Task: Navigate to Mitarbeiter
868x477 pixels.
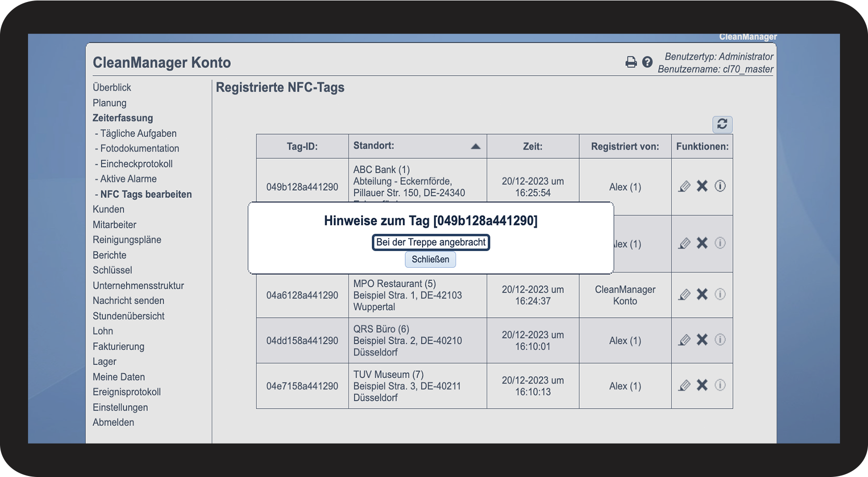Action: pos(114,224)
